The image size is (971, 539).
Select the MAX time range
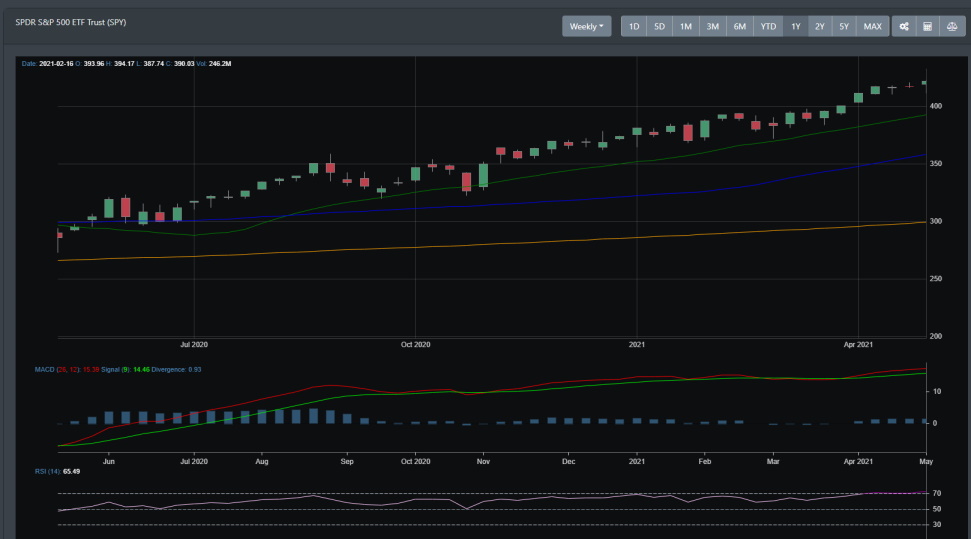(x=873, y=27)
